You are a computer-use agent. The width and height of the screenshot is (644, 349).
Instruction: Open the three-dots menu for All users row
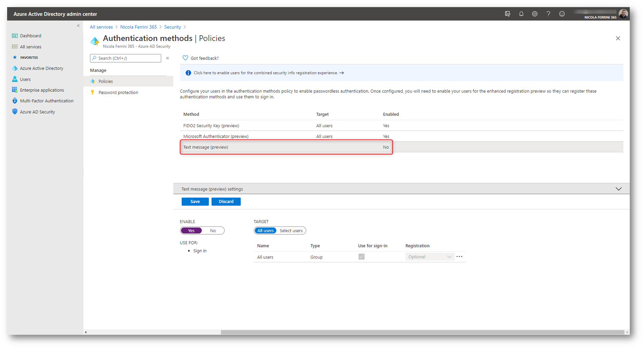459,257
